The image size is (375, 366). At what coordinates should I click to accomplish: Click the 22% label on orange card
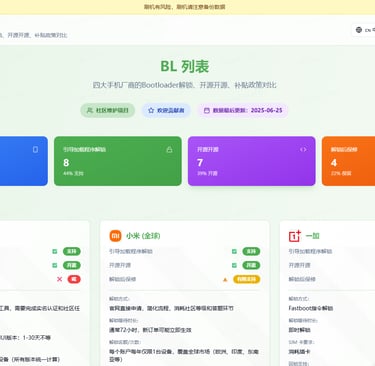pos(341,173)
